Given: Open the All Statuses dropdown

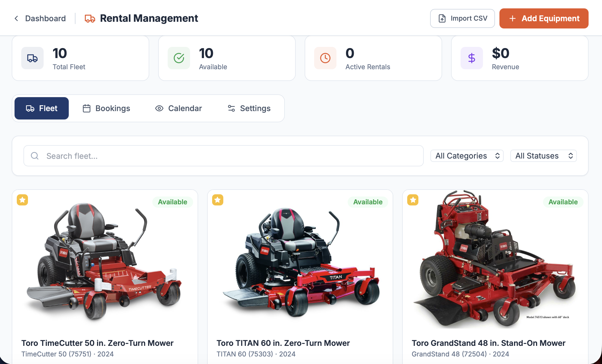Looking at the screenshot, I should click(543, 156).
